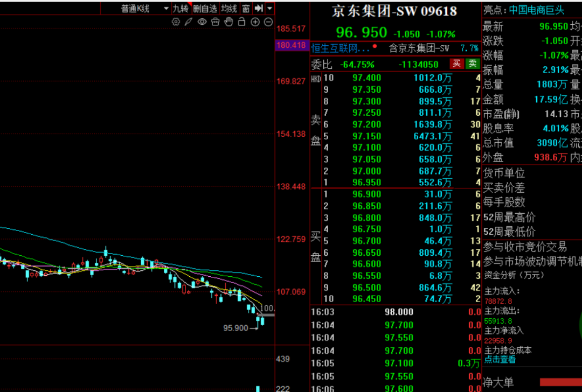The width and height of the screenshot is (582, 392).
Task: Select buy level 9 price 96.500
Action: (367, 288)
